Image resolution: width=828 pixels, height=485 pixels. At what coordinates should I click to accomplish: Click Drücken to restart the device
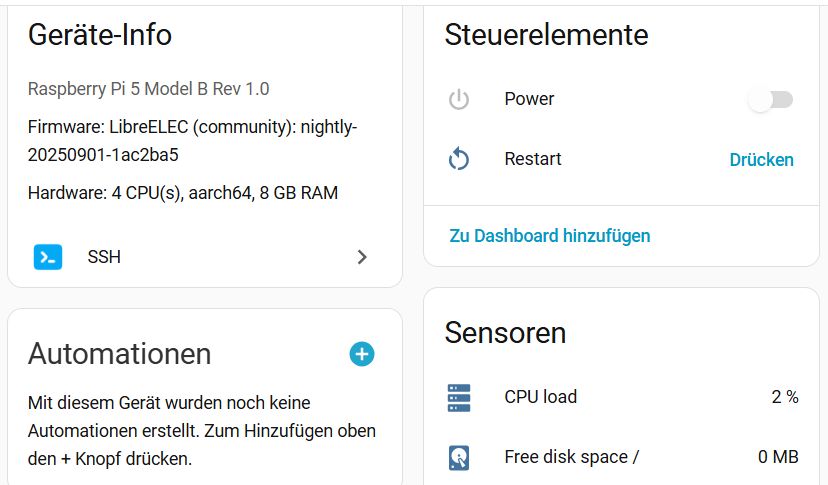(x=761, y=160)
